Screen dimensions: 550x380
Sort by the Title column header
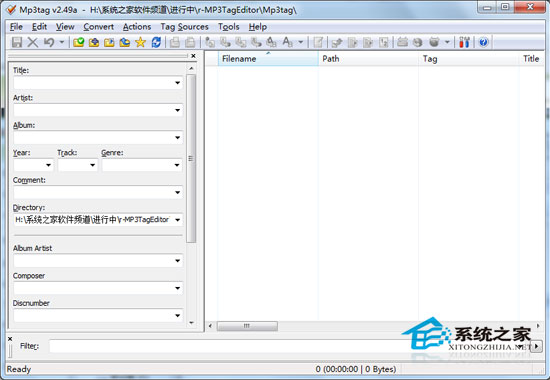(x=532, y=59)
